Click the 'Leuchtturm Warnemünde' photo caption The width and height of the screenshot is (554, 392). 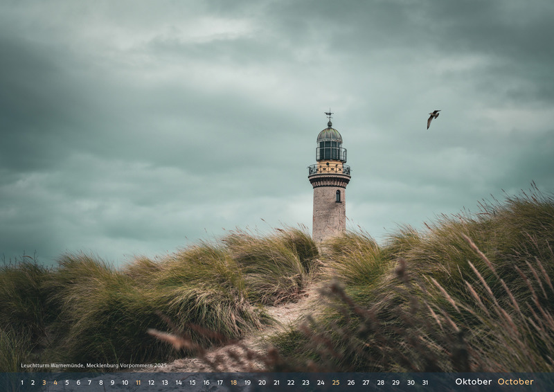(93, 365)
